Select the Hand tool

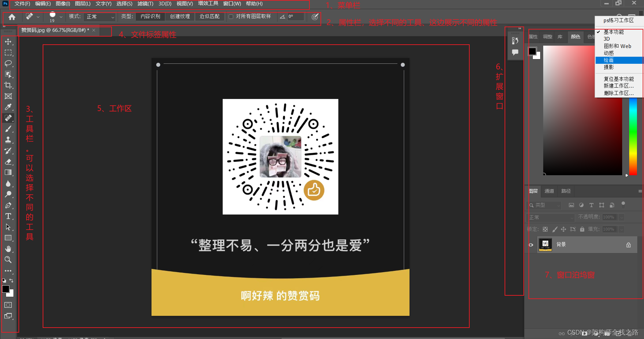point(8,249)
